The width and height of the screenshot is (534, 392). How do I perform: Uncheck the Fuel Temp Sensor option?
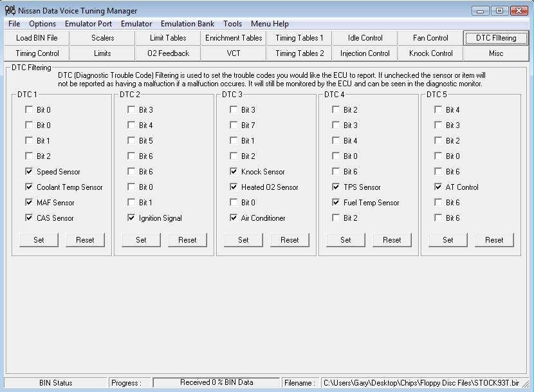click(x=336, y=203)
